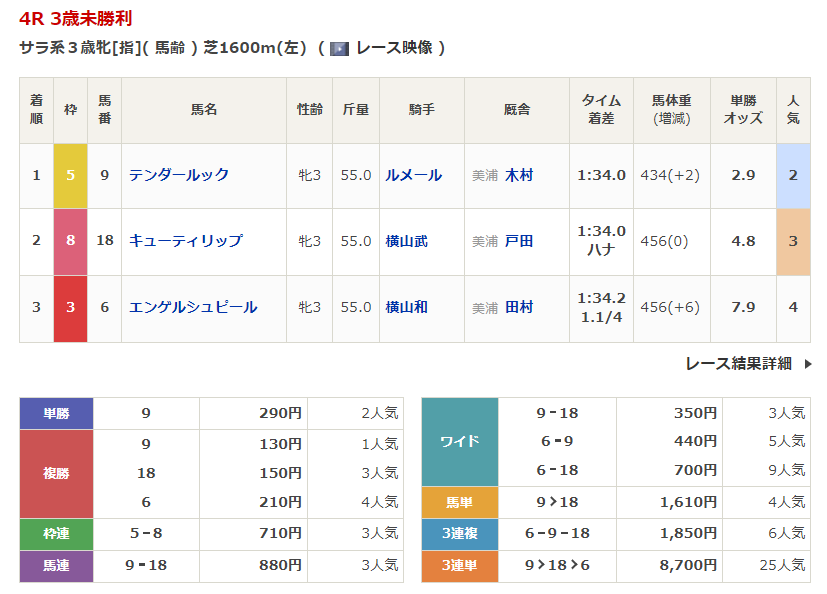Screen dimensions: 827x594
Task: Click the red frame 3 color cell
Action: coord(70,307)
